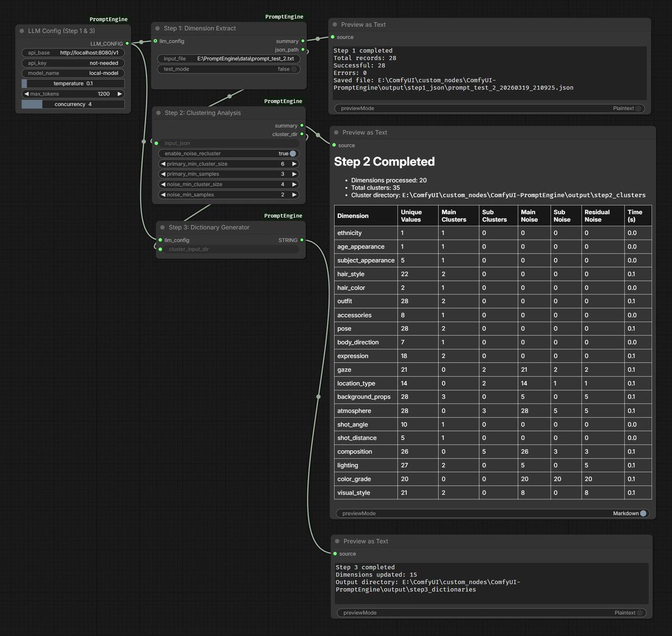Increase primary_min_samples value
Image resolution: width=672 pixels, height=636 pixels.
tap(294, 174)
